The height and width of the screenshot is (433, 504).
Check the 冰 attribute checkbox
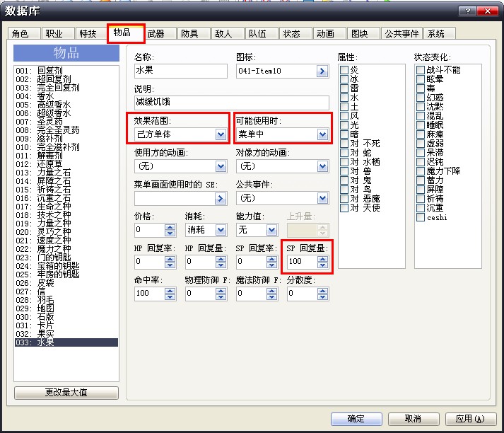344,79
